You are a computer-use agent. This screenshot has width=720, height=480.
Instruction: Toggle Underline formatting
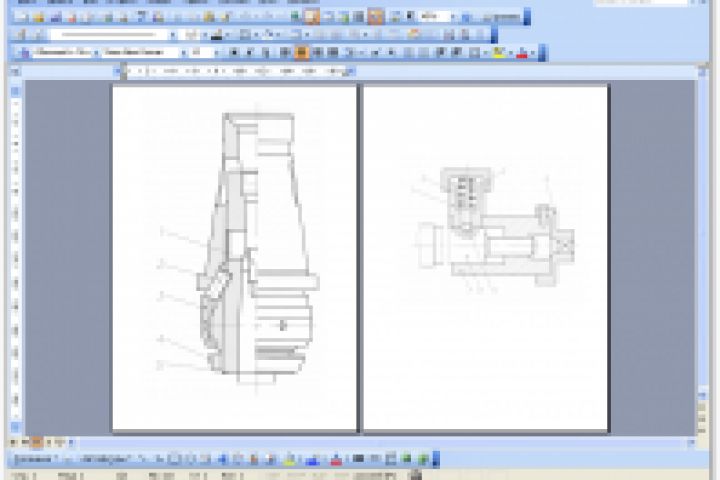click(266, 52)
